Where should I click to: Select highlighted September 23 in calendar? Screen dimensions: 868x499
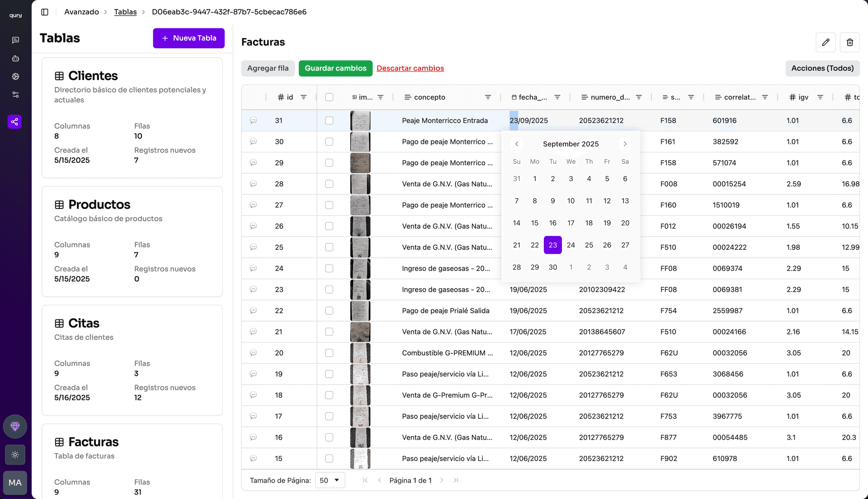click(x=552, y=245)
